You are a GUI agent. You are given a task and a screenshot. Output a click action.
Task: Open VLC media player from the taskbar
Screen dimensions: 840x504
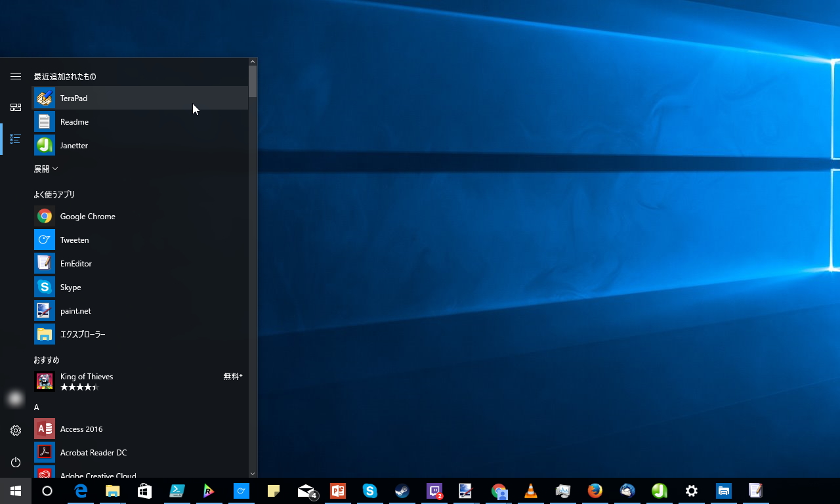point(531,491)
